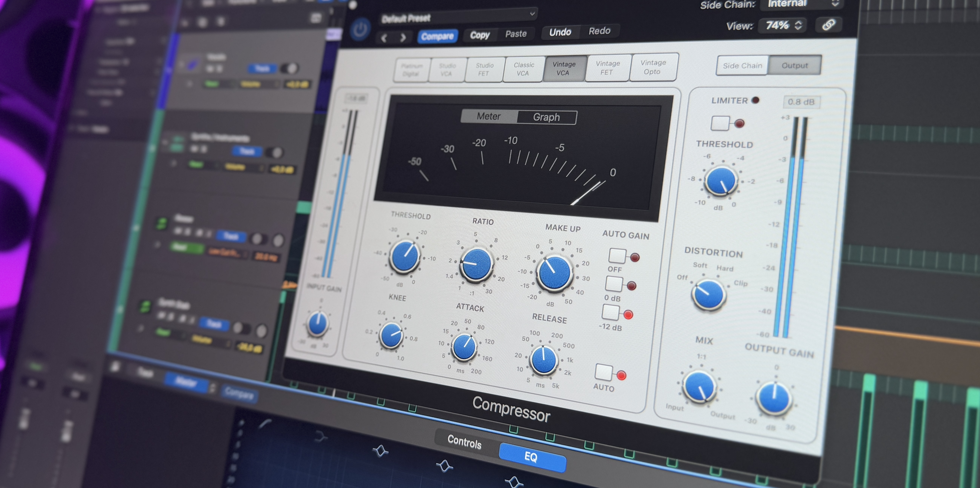This screenshot has height=488, width=980.
Task: Click the previous preset arrow
Action: click(x=384, y=38)
